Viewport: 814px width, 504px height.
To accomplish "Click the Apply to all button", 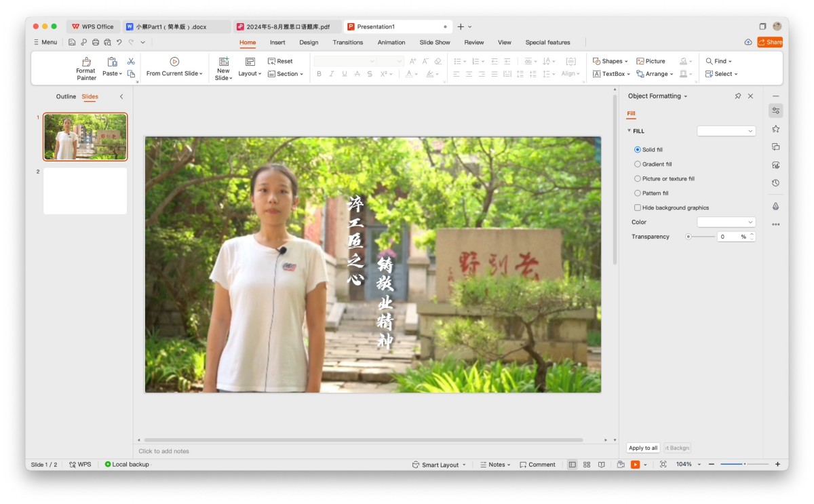I will (643, 448).
